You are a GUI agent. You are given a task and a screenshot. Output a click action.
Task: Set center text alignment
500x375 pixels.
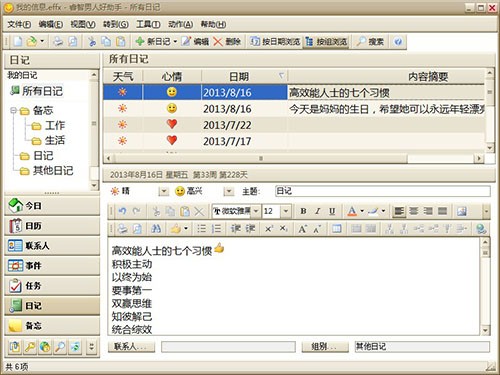point(414,211)
